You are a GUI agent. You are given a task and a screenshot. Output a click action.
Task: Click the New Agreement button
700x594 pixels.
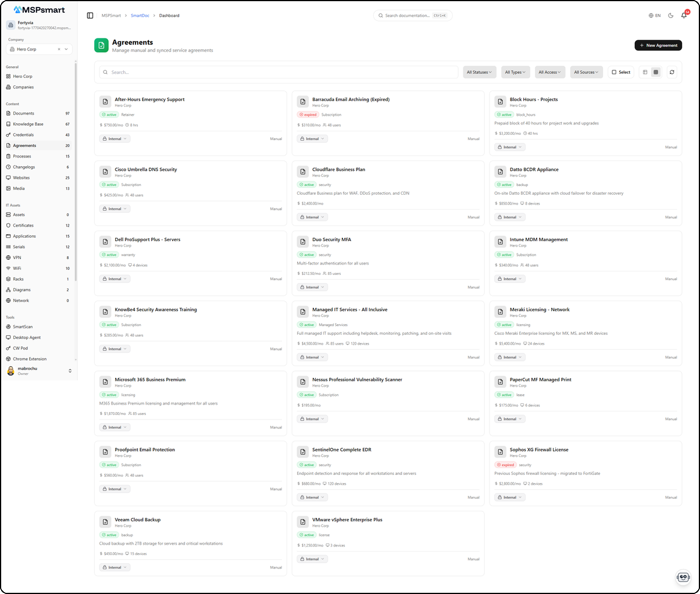(658, 45)
